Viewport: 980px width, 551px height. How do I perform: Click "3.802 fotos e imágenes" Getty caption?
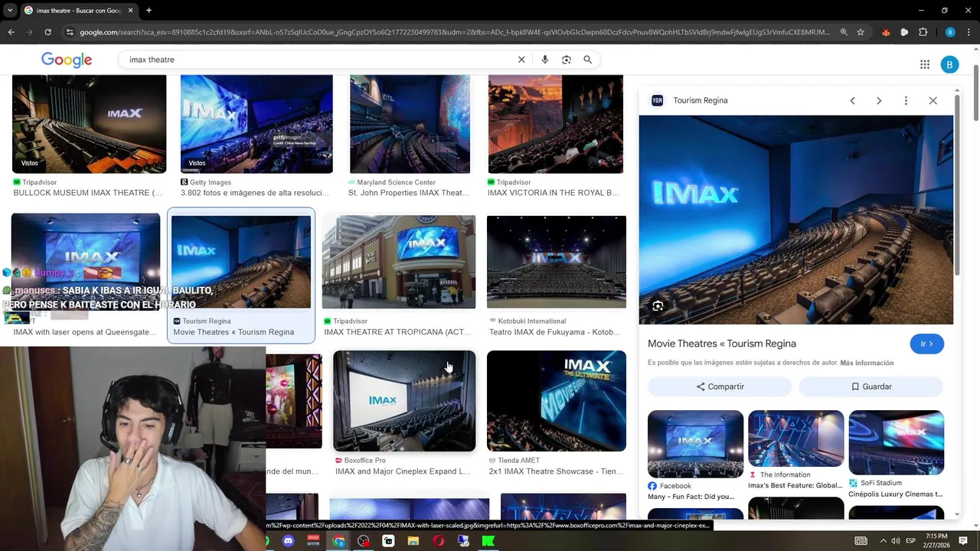255,193
